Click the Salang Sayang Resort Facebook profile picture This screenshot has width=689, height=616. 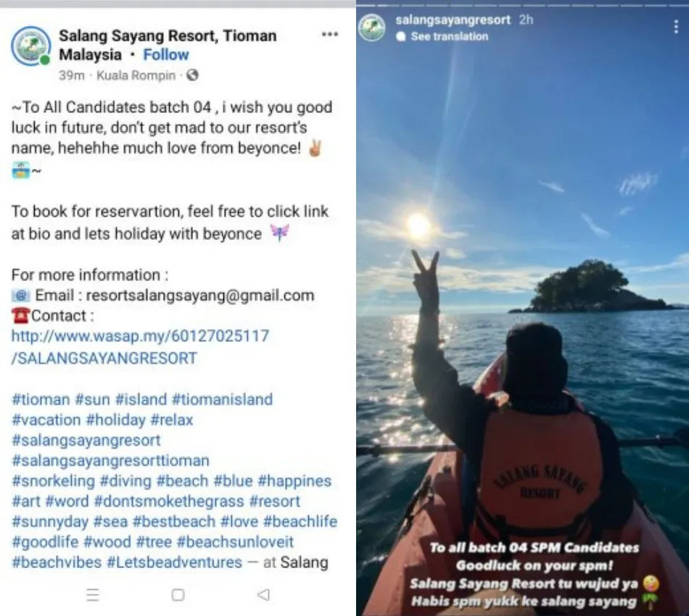coord(30,46)
